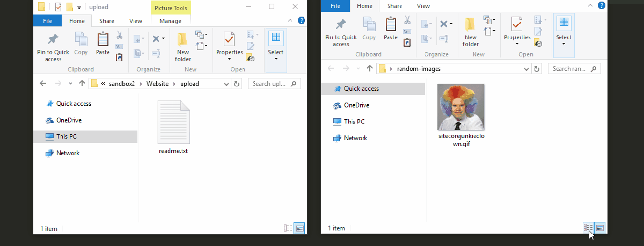Click the Website breadcrumb in upload address bar
Viewport: 644px width, 246px height.
point(157,84)
